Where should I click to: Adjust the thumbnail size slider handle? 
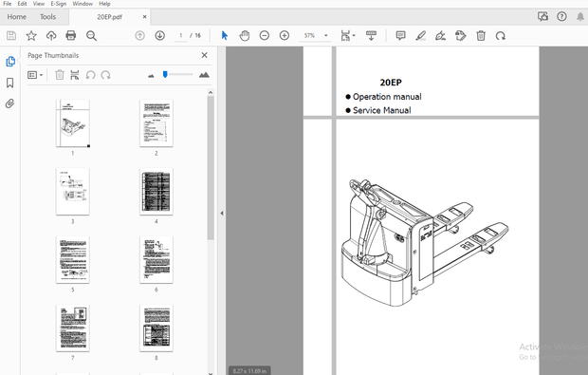click(x=165, y=75)
